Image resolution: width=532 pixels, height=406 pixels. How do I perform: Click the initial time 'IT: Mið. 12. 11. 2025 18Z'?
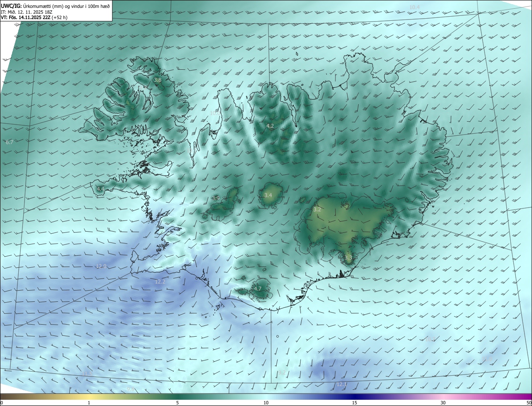(27, 12)
